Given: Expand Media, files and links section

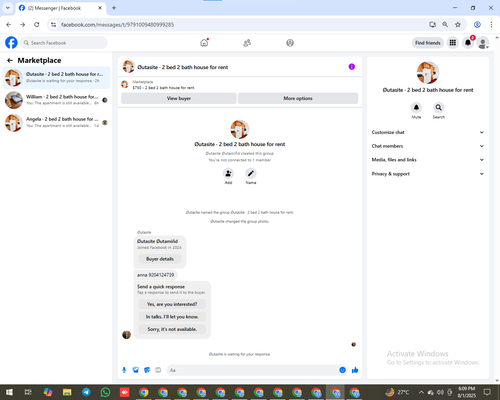Looking at the screenshot, I should [428, 160].
